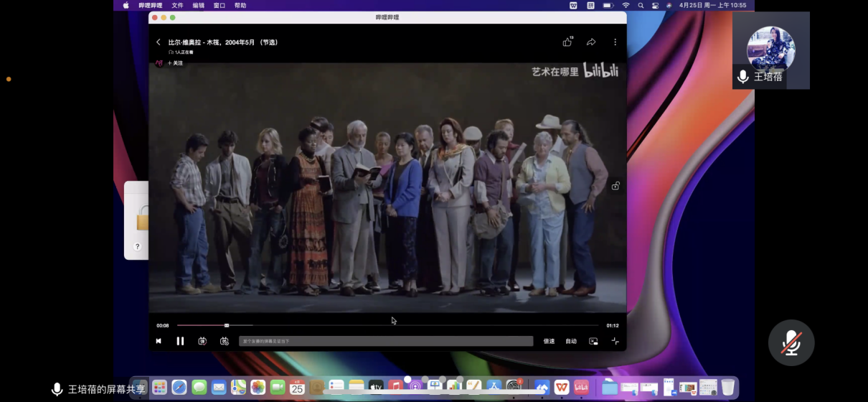This screenshot has width=868, height=402.
Task: Open the 文件 menu
Action: pos(177,5)
